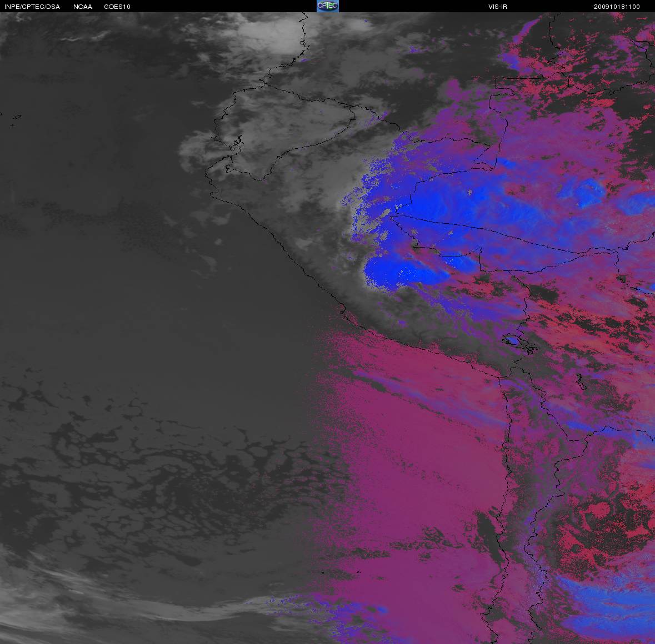Viewport: 655px width, 644px height.
Task: Click the CPTEC logo in the header
Action: point(327,6)
